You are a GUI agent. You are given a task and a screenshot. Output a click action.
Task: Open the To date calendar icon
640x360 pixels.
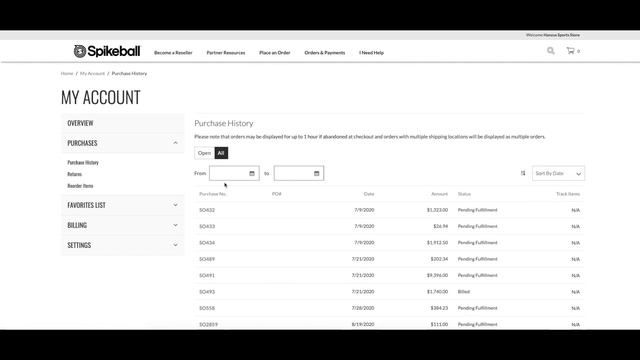click(316, 173)
